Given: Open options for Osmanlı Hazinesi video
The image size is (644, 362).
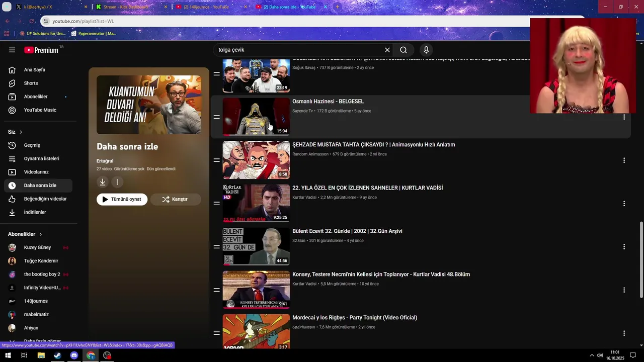Looking at the screenshot, I should 624,117.
